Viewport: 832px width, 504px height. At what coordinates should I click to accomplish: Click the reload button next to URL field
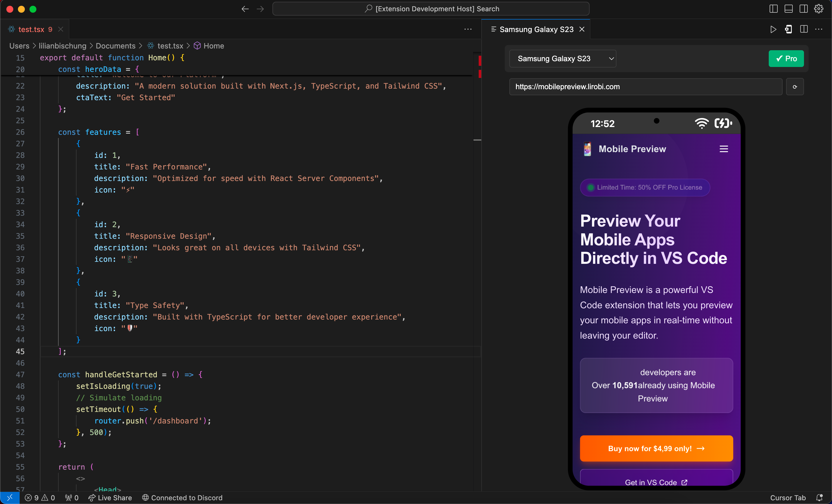(x=794, y=87)
